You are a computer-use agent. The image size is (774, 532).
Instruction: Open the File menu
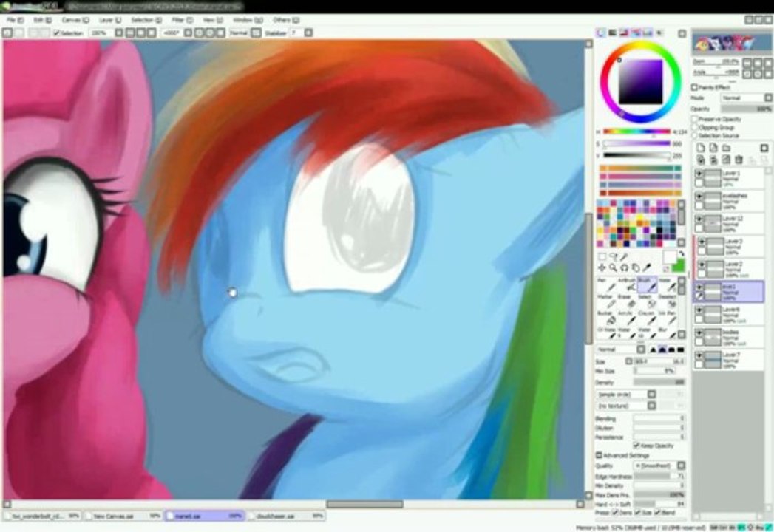pyautogui.click(x=16, y=20)
